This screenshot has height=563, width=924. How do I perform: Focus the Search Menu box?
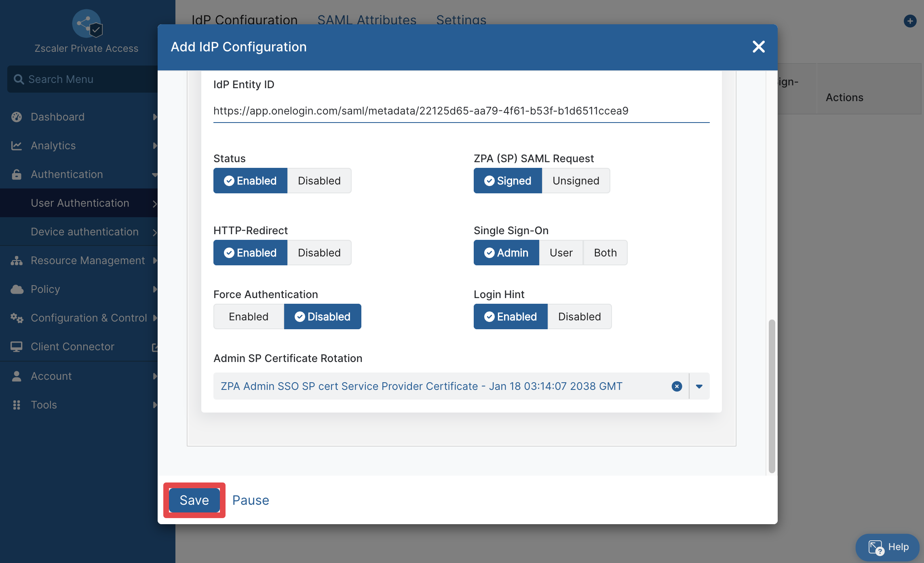pos(82,79)
